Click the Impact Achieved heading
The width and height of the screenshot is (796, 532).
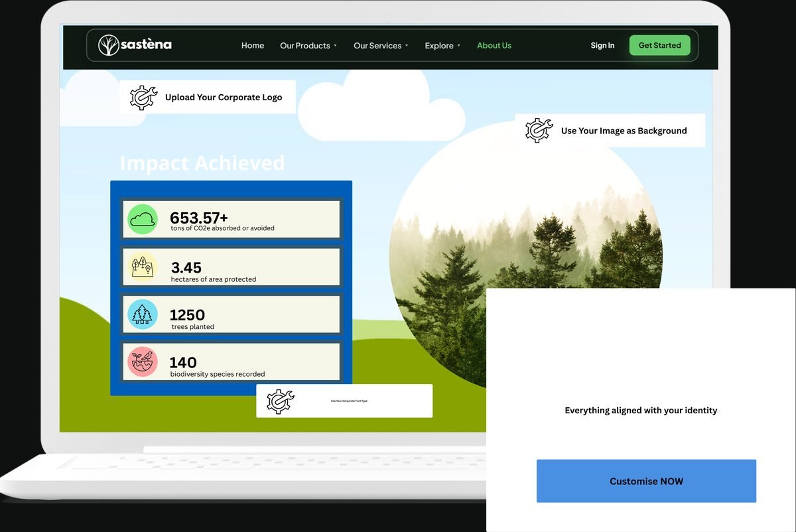pos(202,163)
